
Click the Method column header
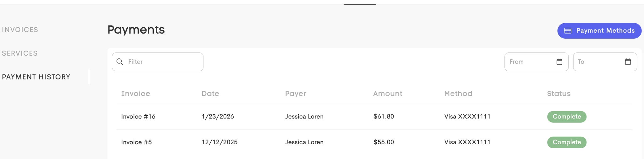pos(458,94)
